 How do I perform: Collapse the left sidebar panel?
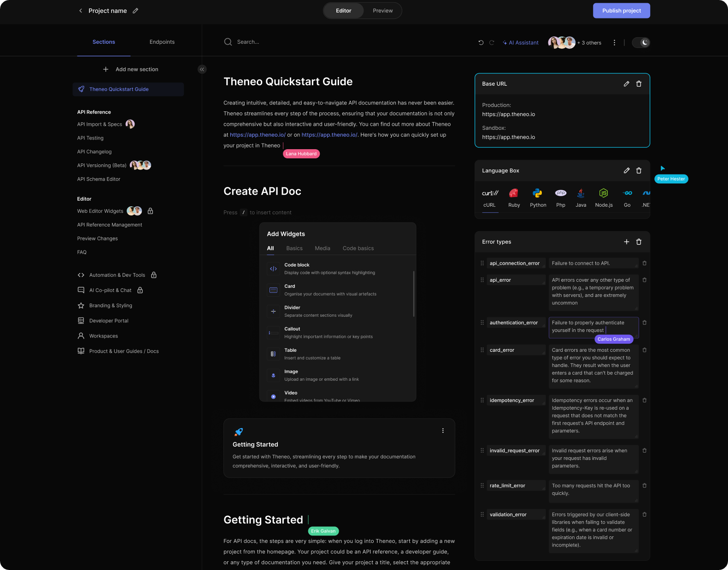202,70
